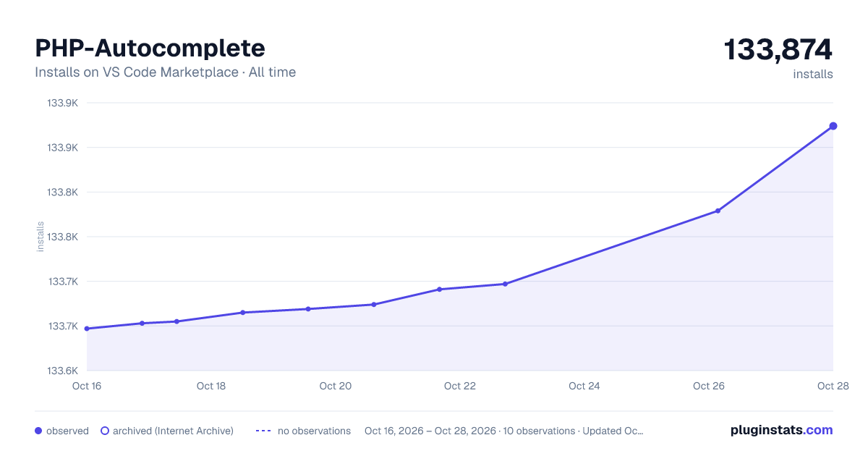This screenshot has width=868, height=456.
Task: Click the 133.6K y-axis label
Action: 63,371
